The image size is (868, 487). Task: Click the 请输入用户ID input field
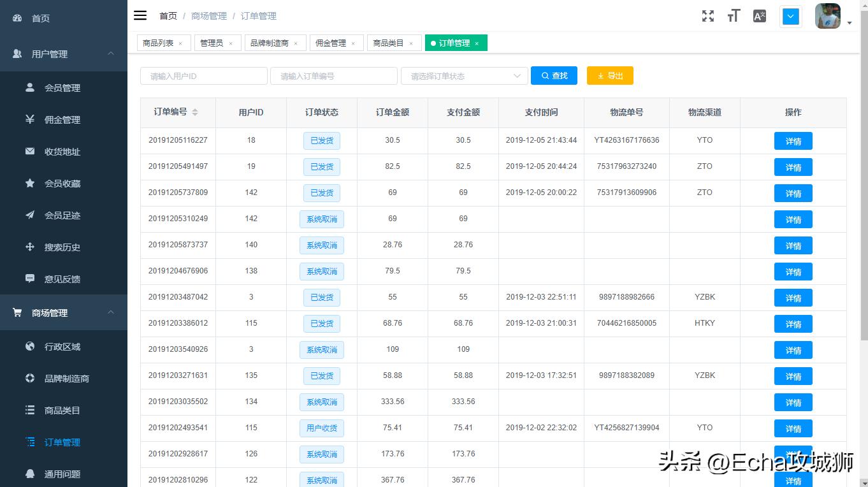(x=203, y=76)
